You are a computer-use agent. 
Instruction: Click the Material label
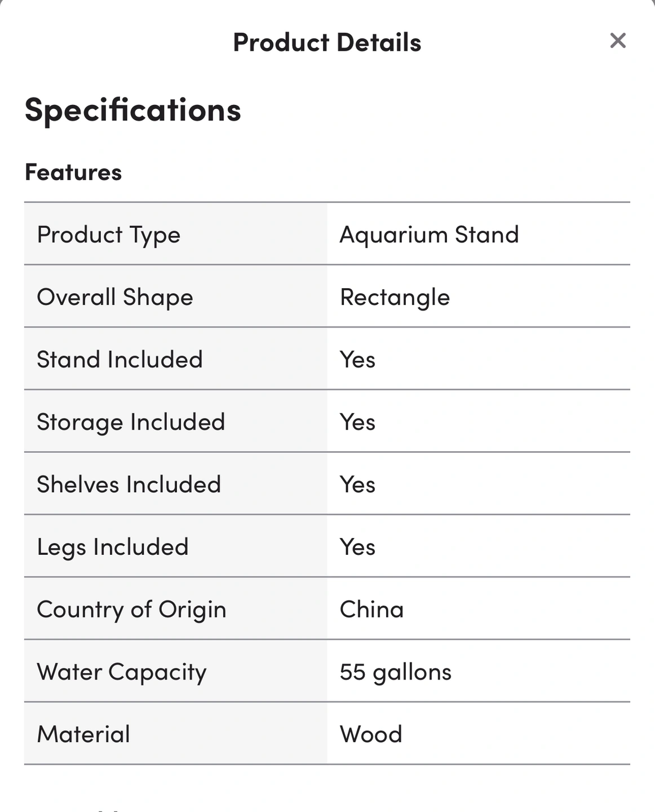click(x=83, y=735)
